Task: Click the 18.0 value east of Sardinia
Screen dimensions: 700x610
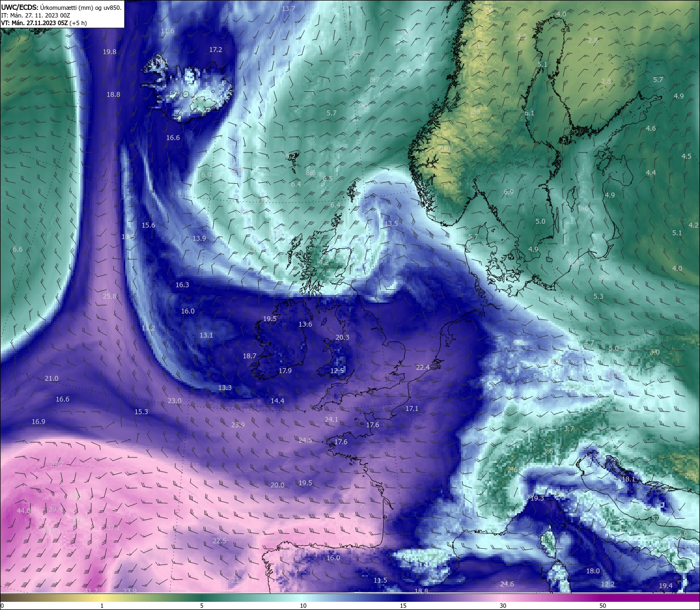Action: [x=593, y=571]
